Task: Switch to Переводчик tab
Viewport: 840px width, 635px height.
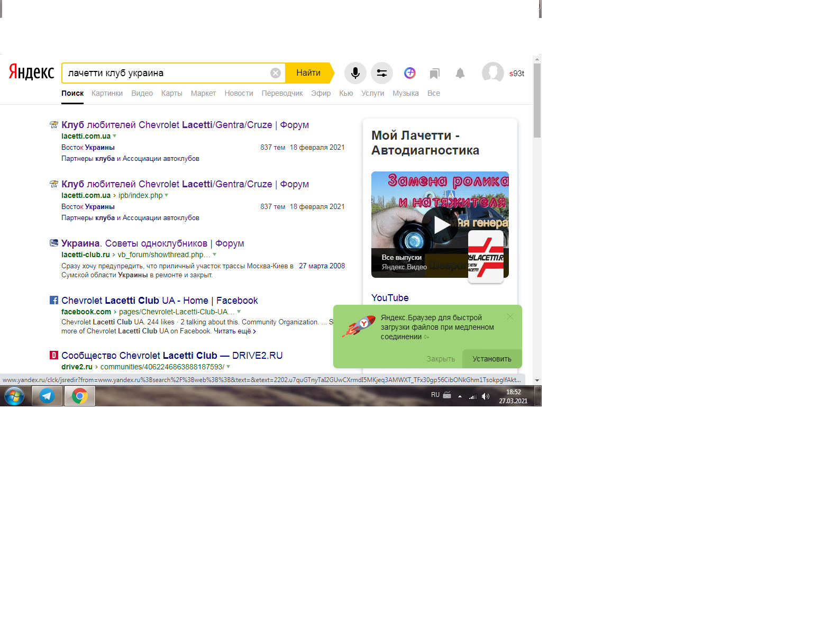Action: pos(282,93)
